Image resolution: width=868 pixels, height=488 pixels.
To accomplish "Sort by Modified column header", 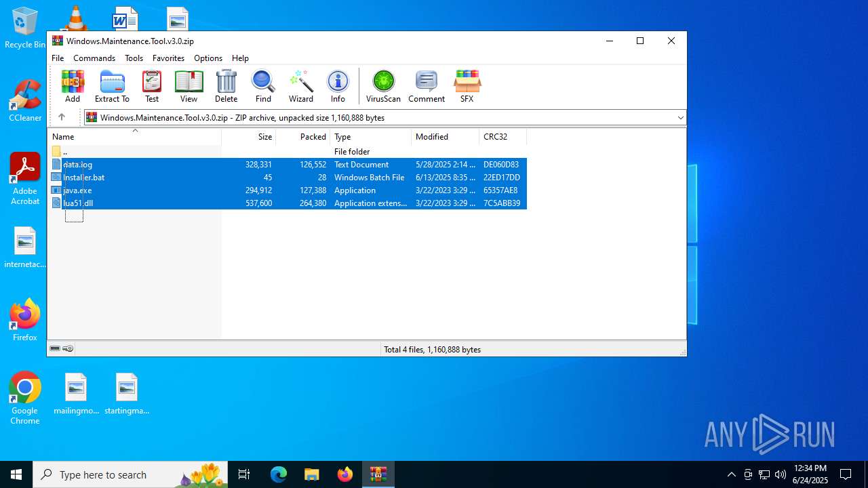I will coord(446,137).
